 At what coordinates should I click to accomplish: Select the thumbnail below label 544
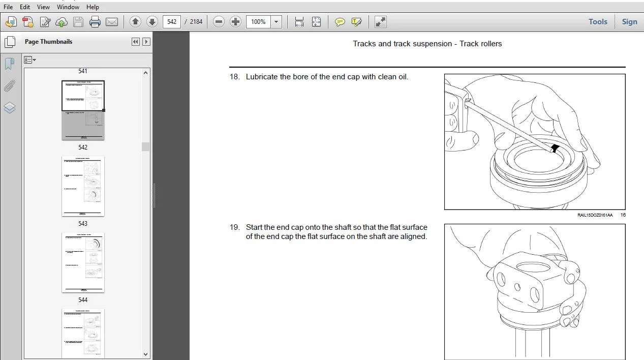click(x=83, y=333)
